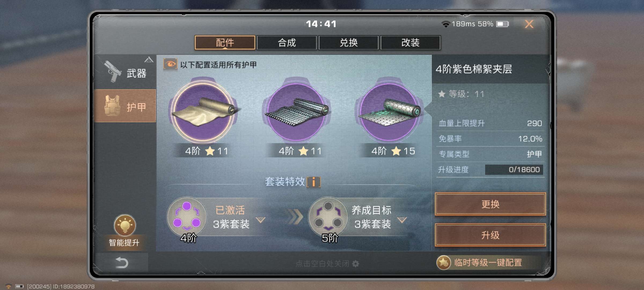This screenshot has height=290, width=644.
Task: Click the back arrow icon
Action: [x=122, y=262]
